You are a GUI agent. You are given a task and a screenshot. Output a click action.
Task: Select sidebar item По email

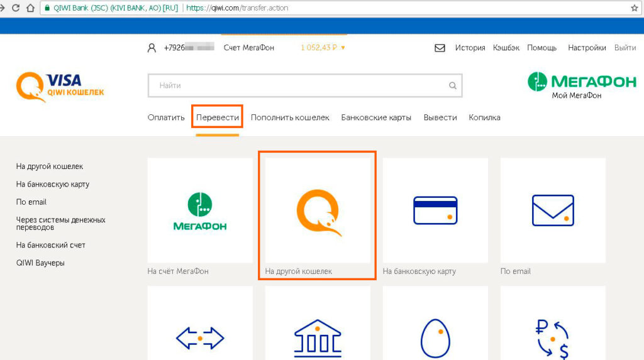click(31, 202)
